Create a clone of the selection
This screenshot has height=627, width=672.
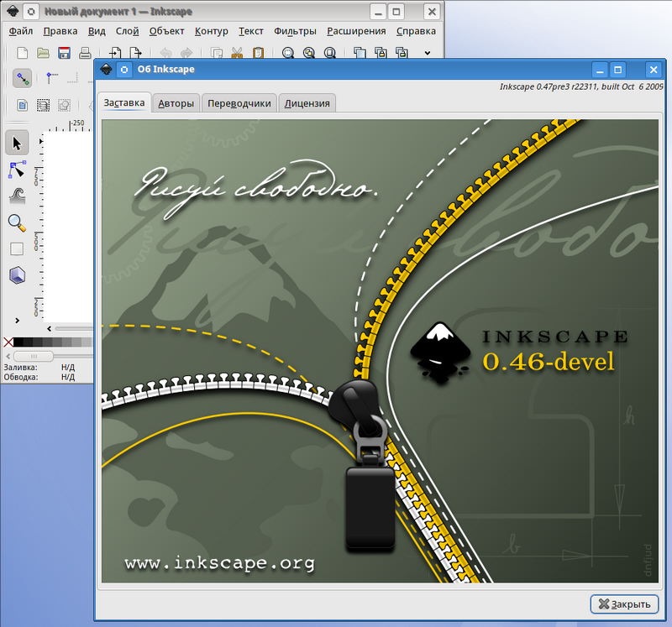pyautogui.click(x=381, y=53)
